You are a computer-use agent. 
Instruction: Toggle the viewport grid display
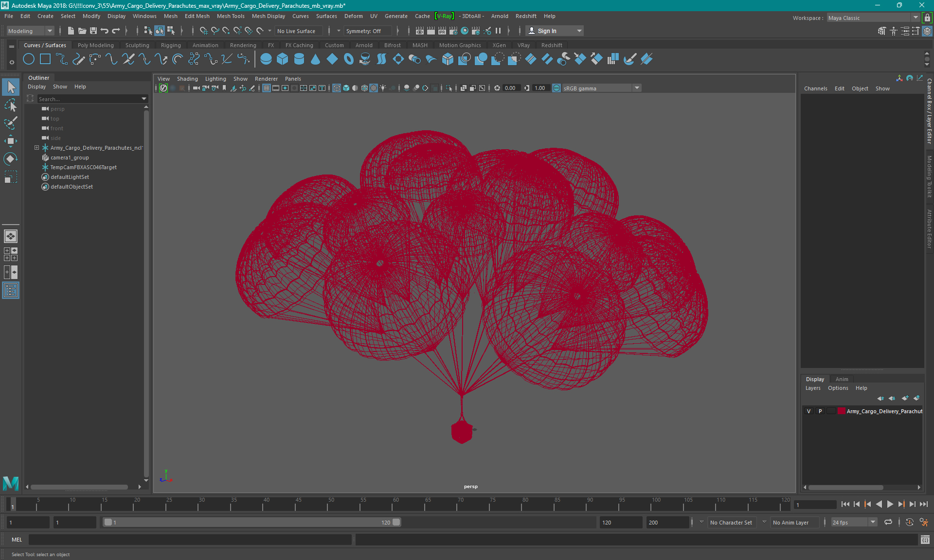pyautogui.click(x=267, y=88)
